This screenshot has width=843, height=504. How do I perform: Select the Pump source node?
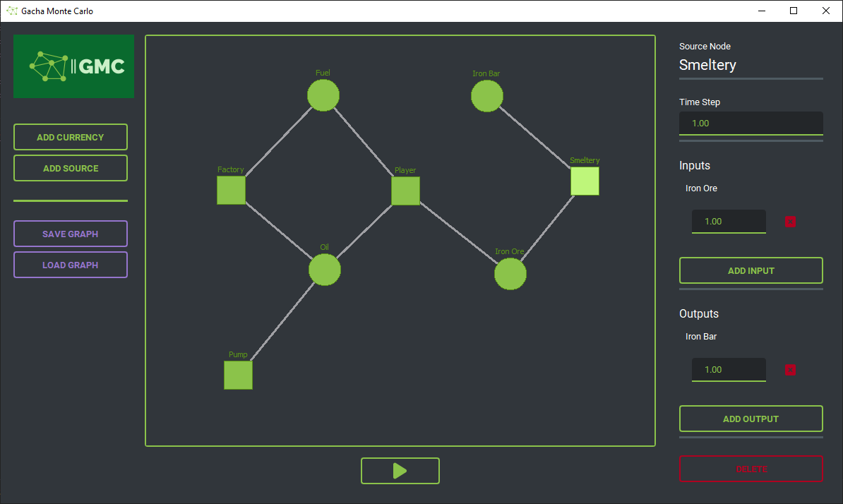pyautogui.click(x=238, y=376)
